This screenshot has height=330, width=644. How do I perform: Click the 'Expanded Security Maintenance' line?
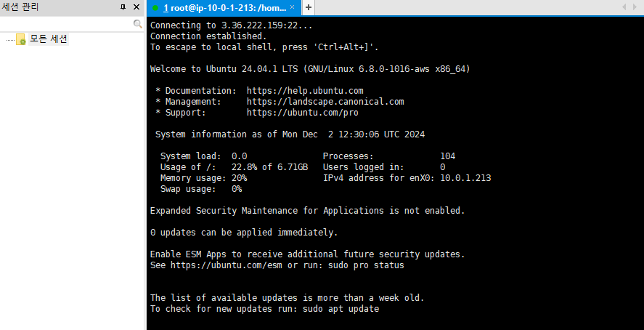click(x=308, y=211)
